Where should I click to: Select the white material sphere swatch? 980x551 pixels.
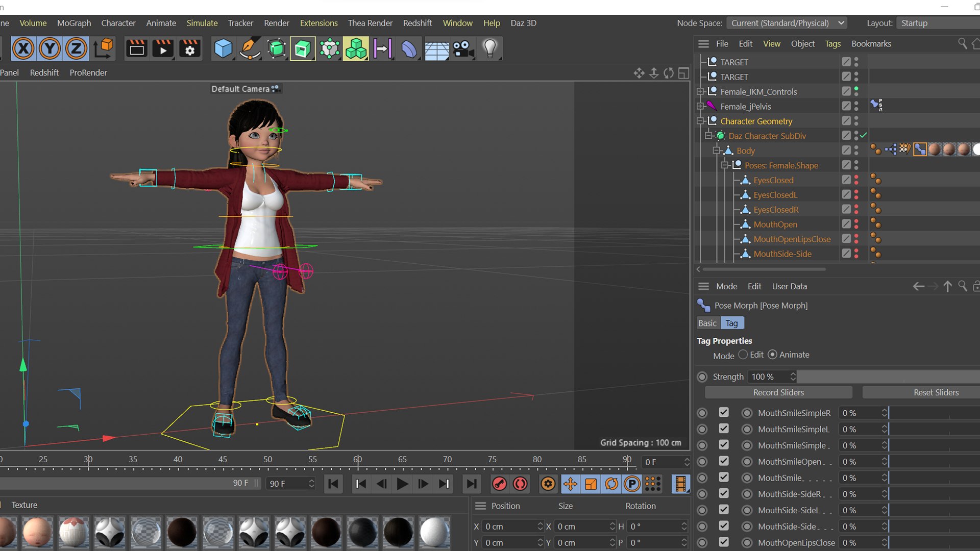pos(434,532)
